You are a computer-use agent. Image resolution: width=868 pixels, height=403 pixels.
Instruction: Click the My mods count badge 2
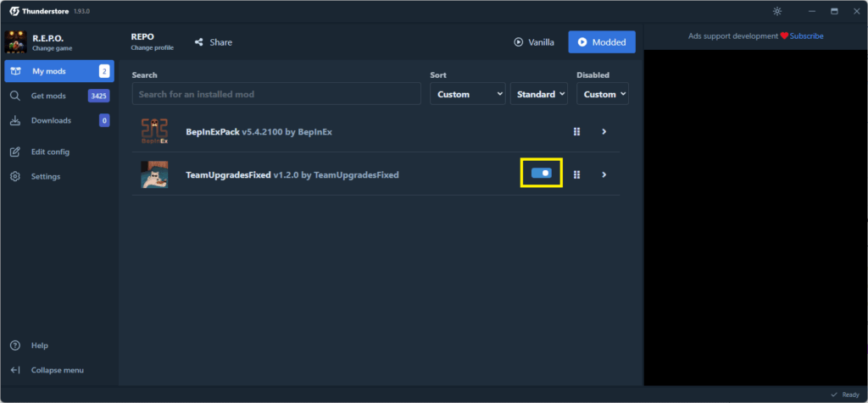(x=104, y=71)
